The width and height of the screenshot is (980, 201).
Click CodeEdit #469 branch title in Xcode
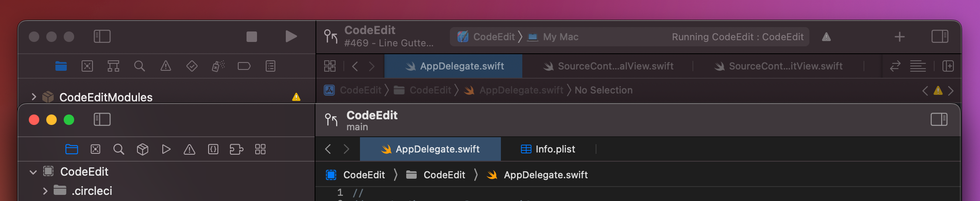389,36
